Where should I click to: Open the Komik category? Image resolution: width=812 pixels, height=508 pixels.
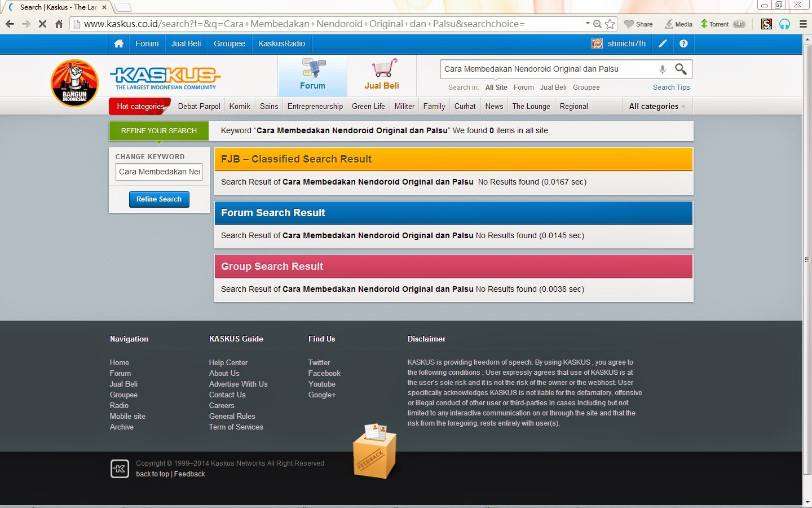click(240, 106)
